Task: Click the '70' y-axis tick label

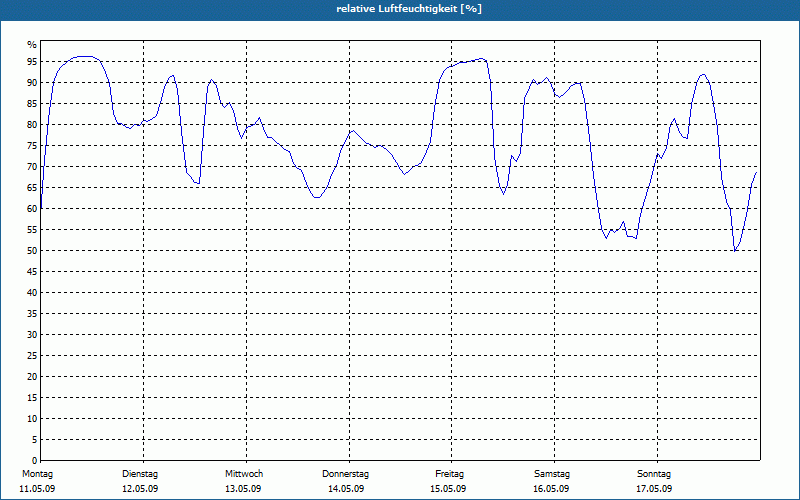Action: tap(32, 167)
